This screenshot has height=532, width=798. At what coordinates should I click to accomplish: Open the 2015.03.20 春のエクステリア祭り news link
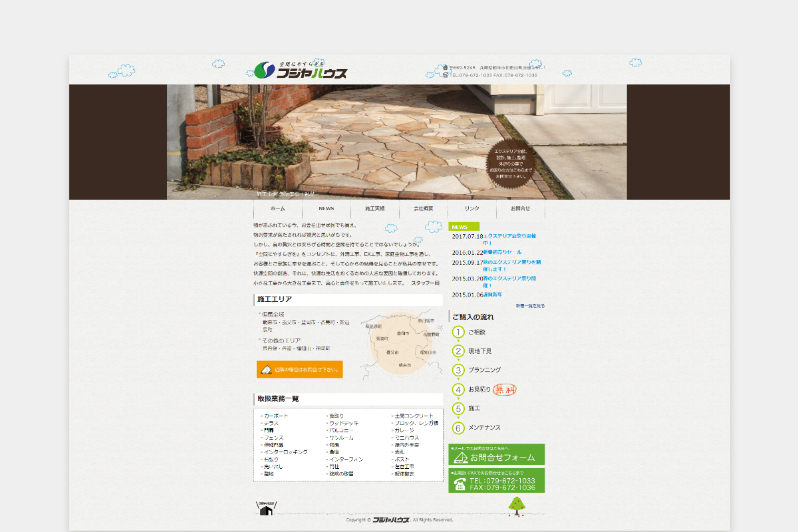pos(509,281)
